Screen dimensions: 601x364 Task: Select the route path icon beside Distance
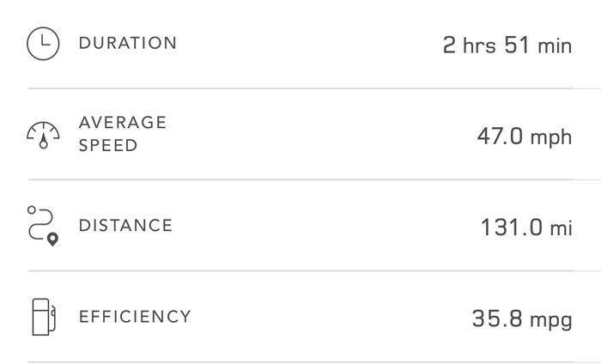pyautogui.click(x=43, y=226)
